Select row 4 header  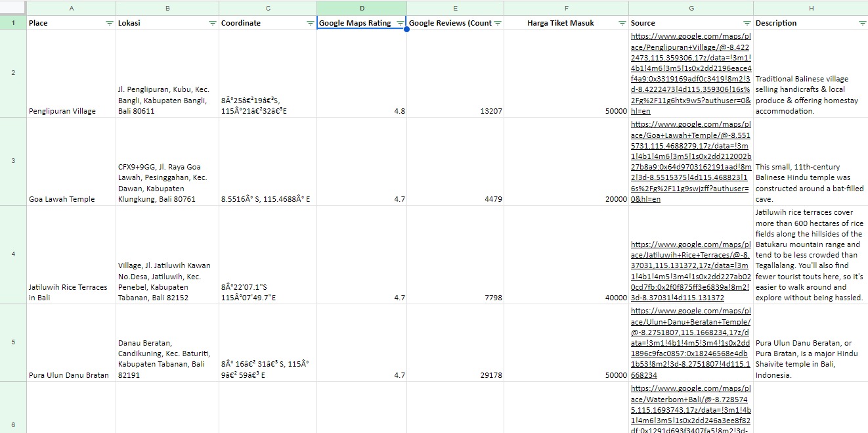(13, 254)
